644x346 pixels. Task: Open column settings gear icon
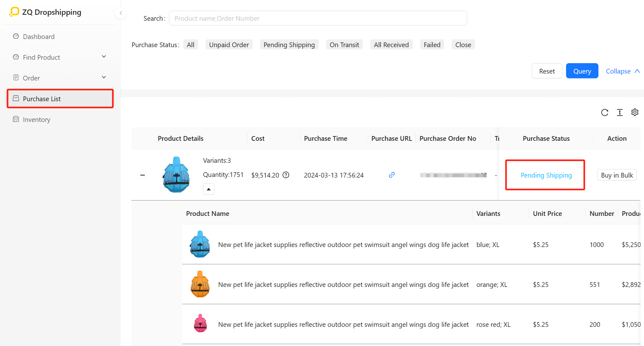(635, 113)
